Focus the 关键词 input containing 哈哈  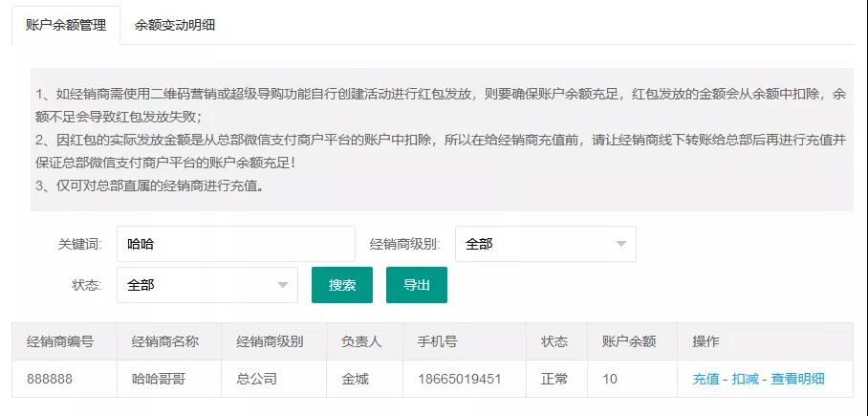point(236,244)
